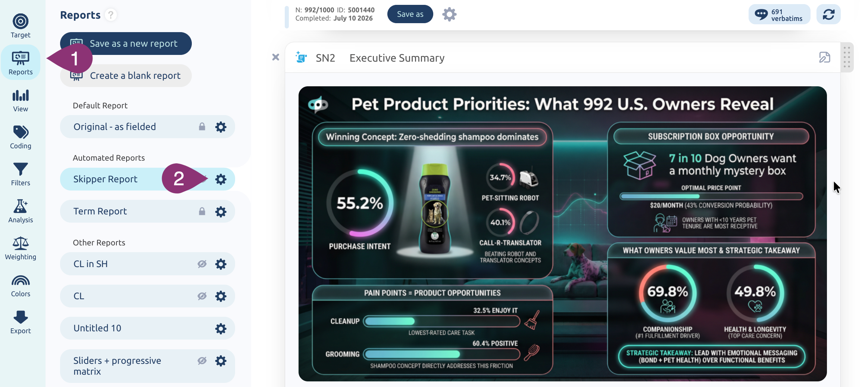Open settings gear for CL report
Screen dimensions: 868x387
tap(221, 296)
